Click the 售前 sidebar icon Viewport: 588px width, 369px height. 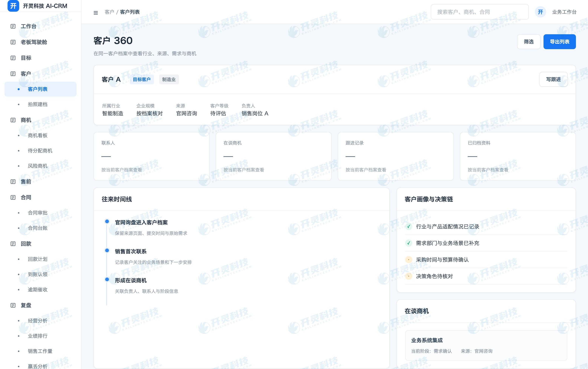(x=13, y=181)
